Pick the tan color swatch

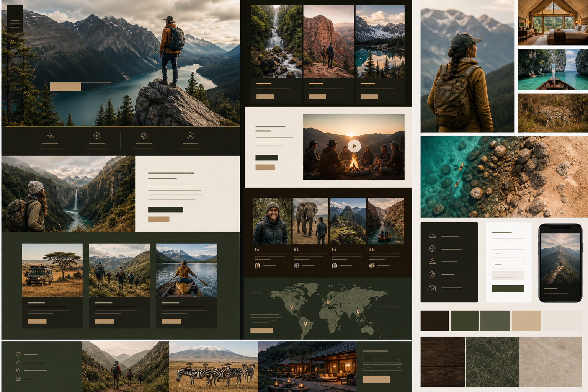click(x=526, y=320)
